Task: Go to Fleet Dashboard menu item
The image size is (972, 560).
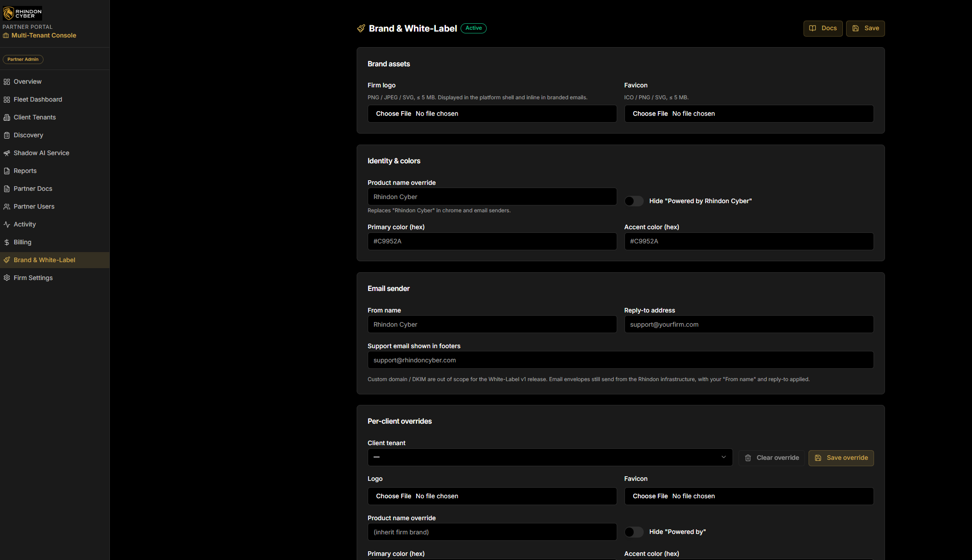Action: click(55, 99)
